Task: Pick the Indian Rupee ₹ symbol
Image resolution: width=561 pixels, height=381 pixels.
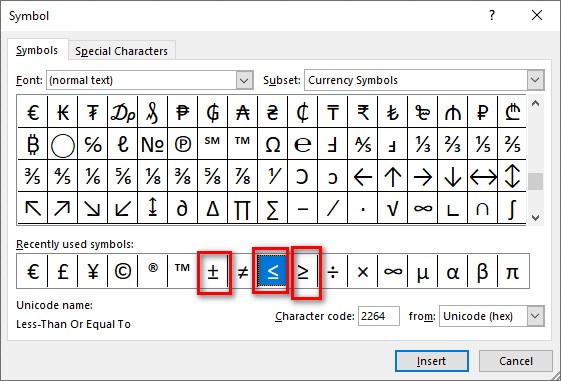Action: [x=363, y=112]
